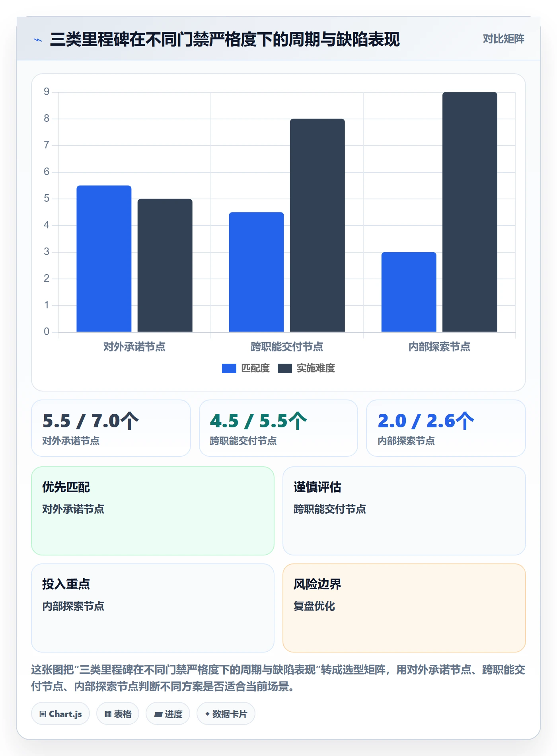Click the 优先匹配 card heading
The image size is (557, 756).
(66, 487)
